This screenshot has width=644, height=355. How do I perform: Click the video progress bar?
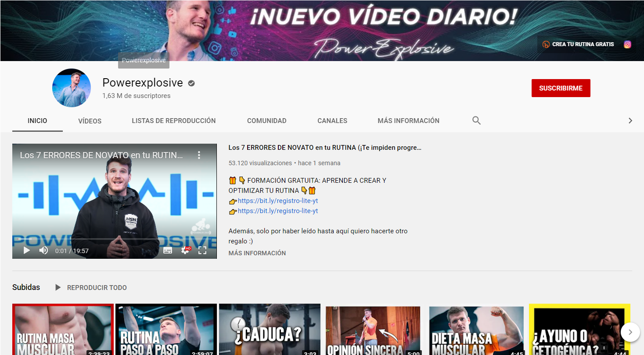pyautogui.click(x=114, y=239)
